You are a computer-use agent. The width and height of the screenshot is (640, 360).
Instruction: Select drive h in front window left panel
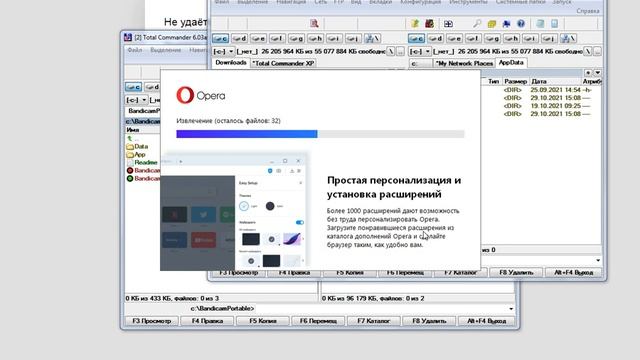point(315,38)
